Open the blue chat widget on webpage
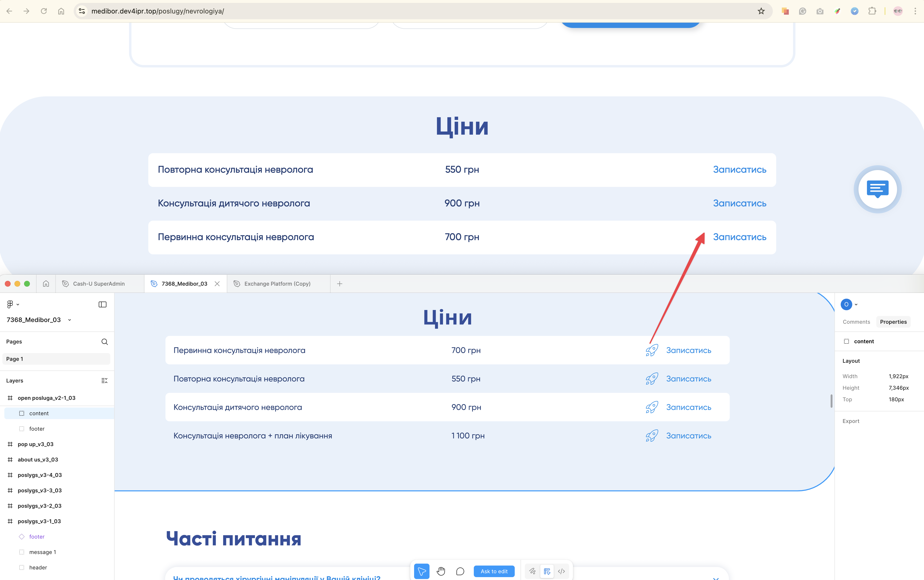The width and height of the screenshot is (924, 580). [877, 189]
